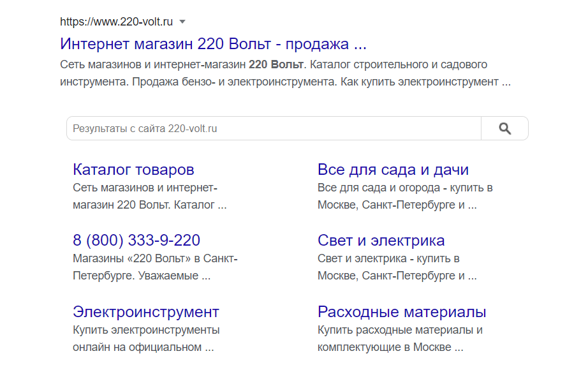Viewport: 588px width, 379px height.
Task: Open the 'Все для сада и дачи' sitelink
Action: tap(393, 170)
